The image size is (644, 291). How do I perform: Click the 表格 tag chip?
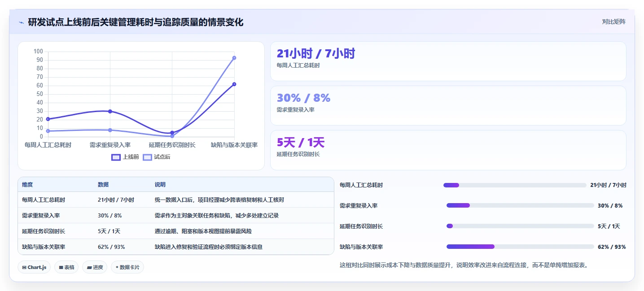click(x=66, y=267)
